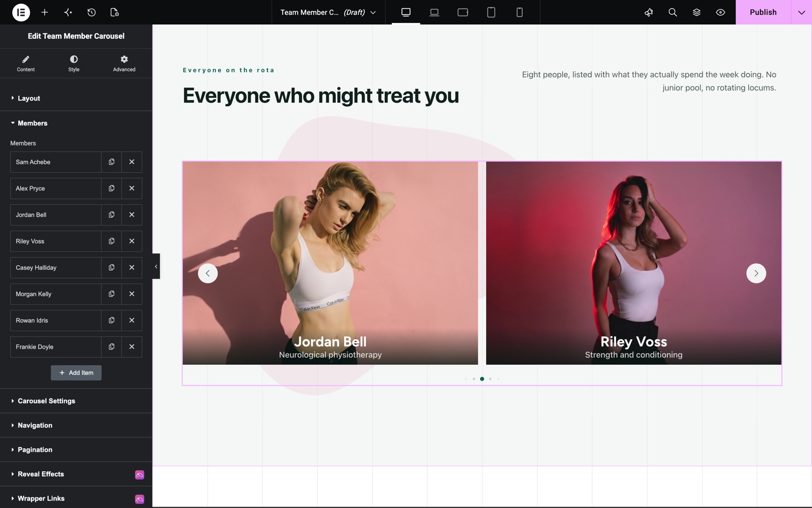
Task: Open the Elementor main menu logo
Action: [x=21, y=12]
